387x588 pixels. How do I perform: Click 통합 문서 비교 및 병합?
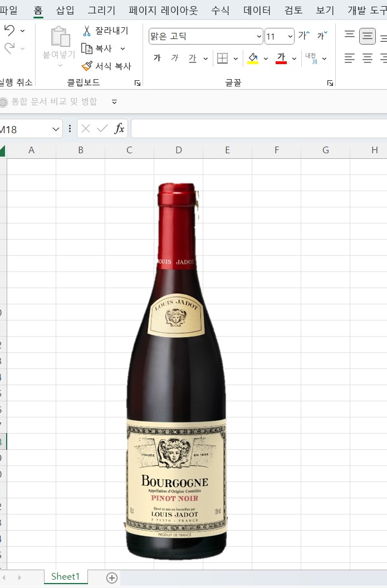(x=48, y=101)
